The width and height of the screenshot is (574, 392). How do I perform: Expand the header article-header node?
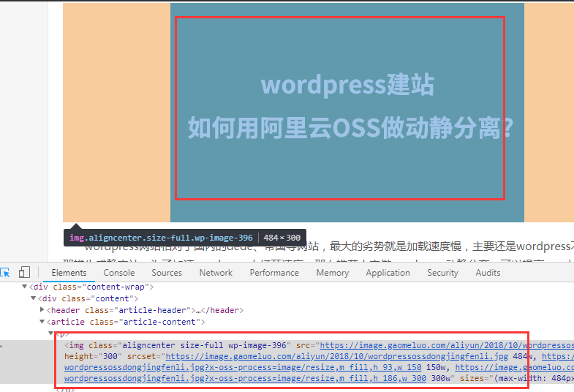(x=42, y=309)
